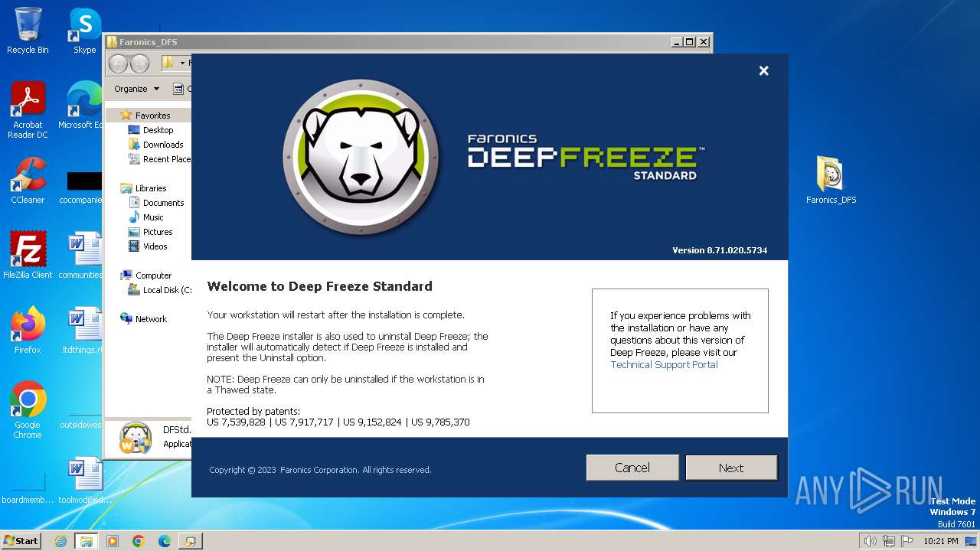The width and height of the screenshot is (980, 551).
Task: Open the toolmodified document on desktop
Action: (84, 480)
